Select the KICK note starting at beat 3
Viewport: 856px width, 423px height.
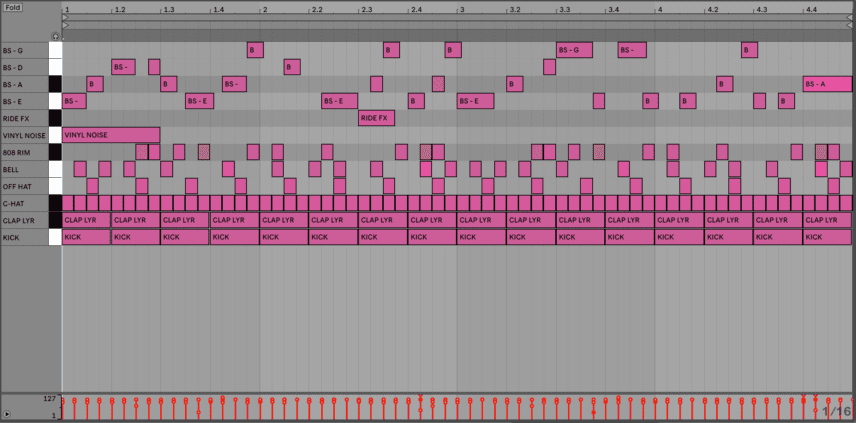coord(482,237)
